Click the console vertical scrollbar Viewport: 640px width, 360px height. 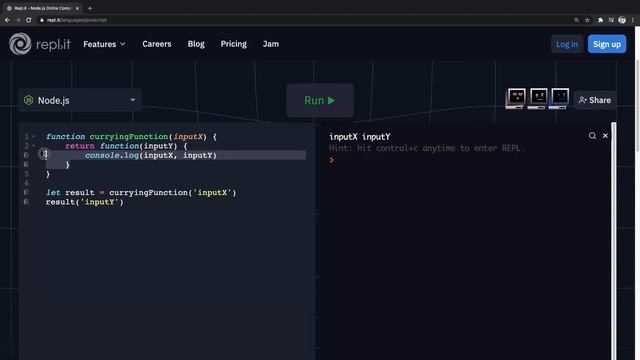pos(613,241)
